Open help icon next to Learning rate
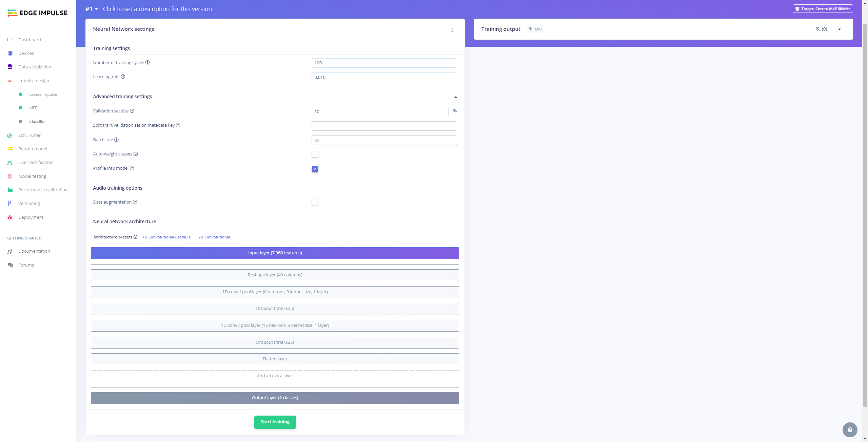 pos(123,77)
